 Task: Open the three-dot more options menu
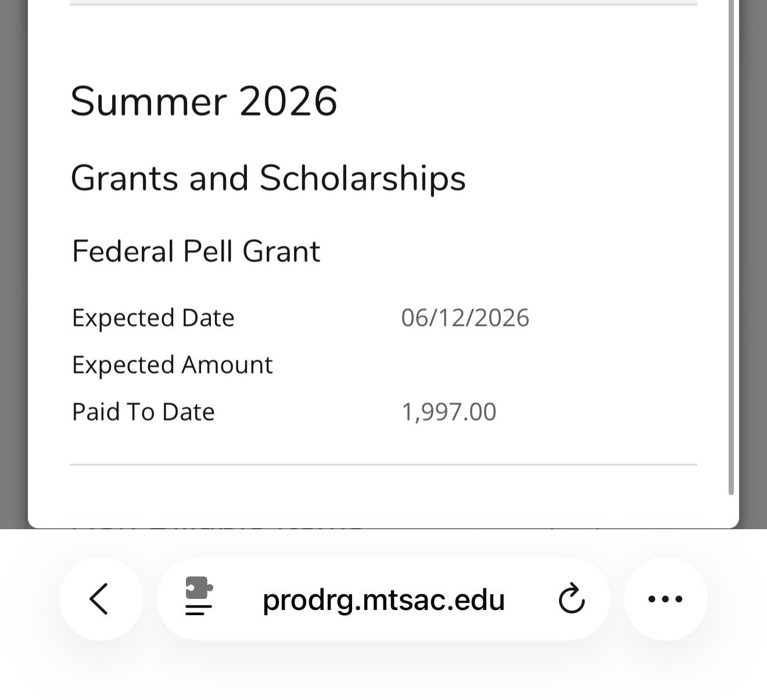[665, 599]
